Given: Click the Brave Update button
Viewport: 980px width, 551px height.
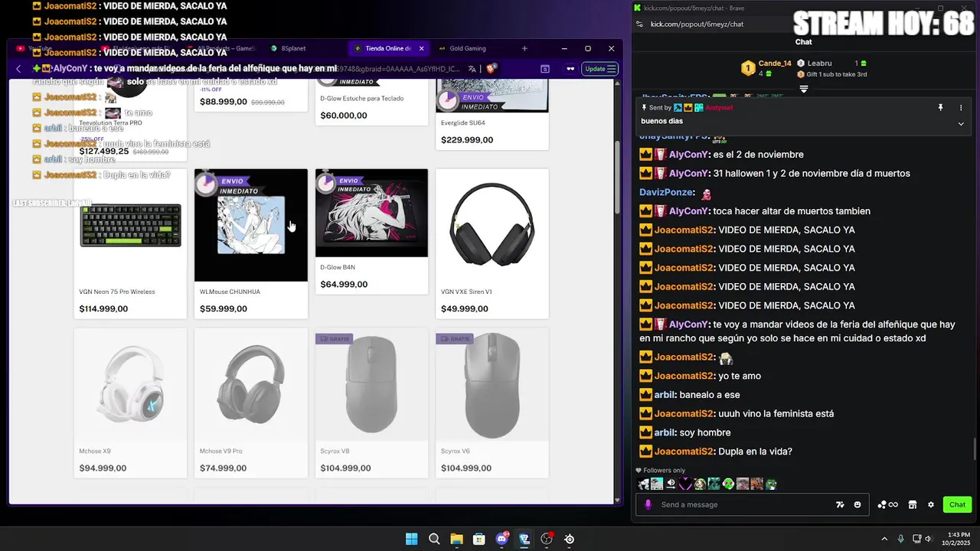Looking at the screenshot, I should (x=599, y=69).
